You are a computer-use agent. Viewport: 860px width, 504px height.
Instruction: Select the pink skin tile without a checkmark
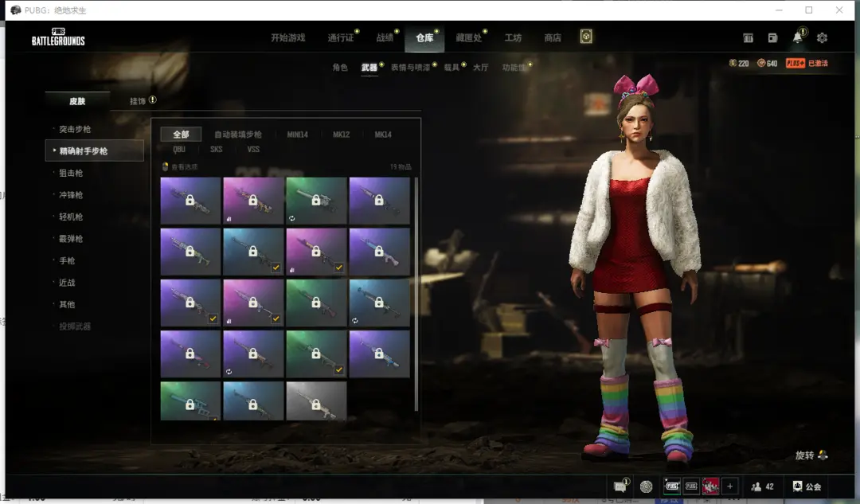pos(253,201)
